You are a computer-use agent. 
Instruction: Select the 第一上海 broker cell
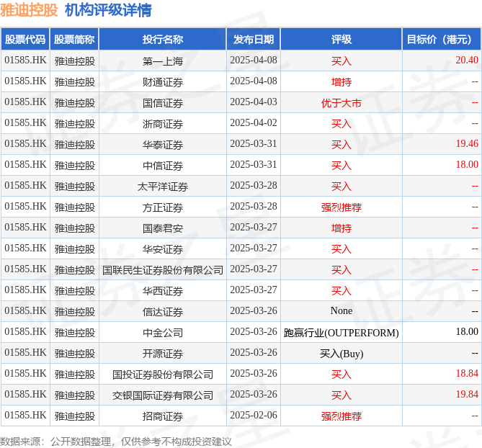pyautogui.click(x=163, y=61)
